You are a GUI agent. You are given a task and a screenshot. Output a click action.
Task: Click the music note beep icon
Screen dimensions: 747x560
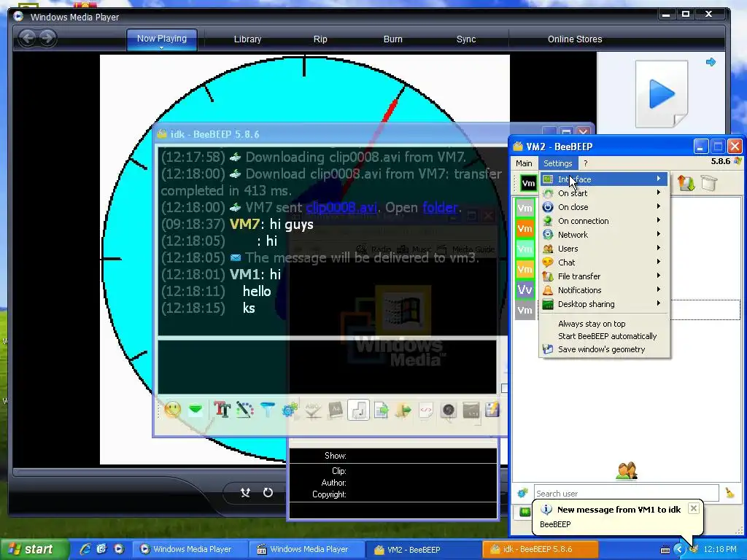359,410
